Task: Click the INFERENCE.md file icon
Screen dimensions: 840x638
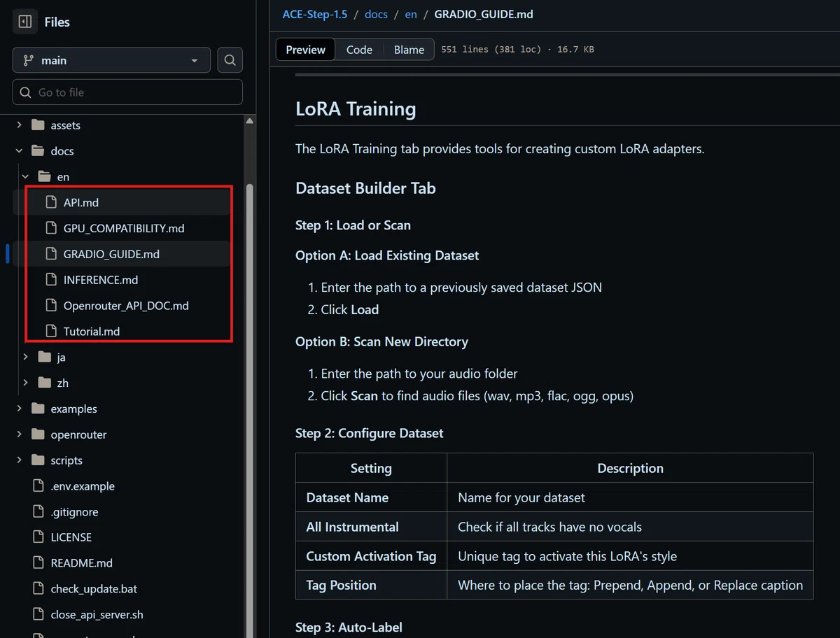Action: pyautogui.click(x=50, y=280)
